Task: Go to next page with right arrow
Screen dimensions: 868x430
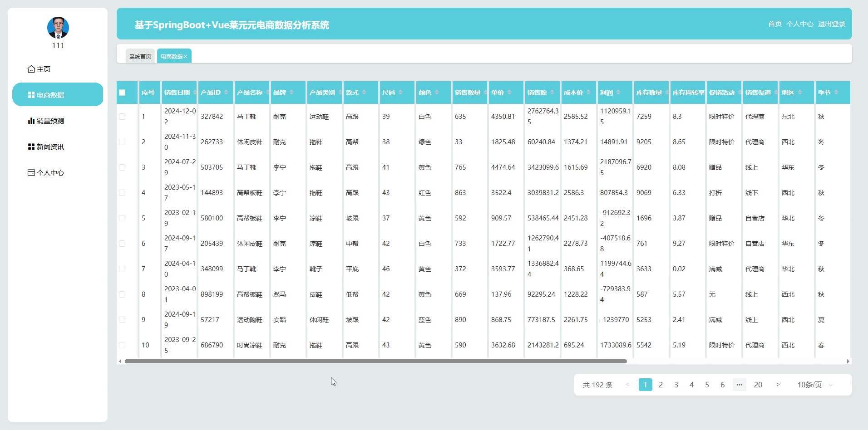Action: [x=778, y=385]
